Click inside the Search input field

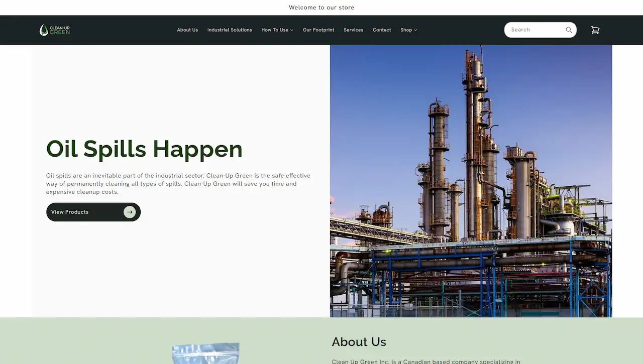point(532,30)
